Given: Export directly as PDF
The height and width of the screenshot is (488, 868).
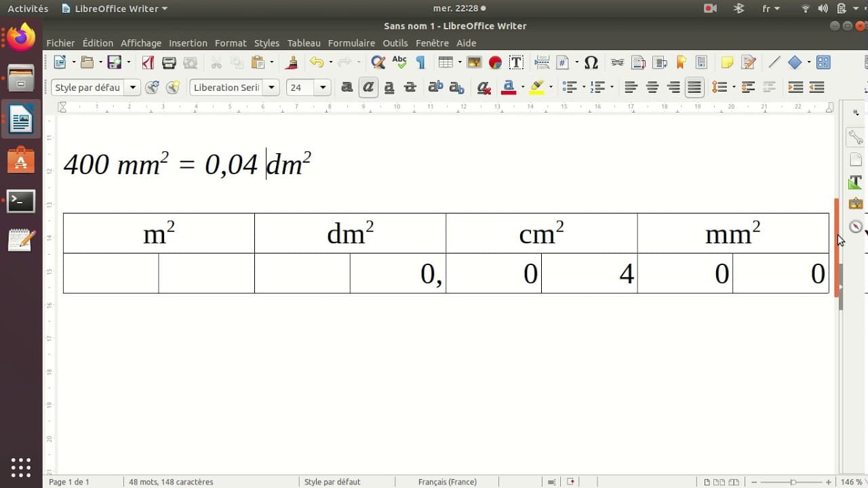Looking at the screenshot, I should pos(148,62).
